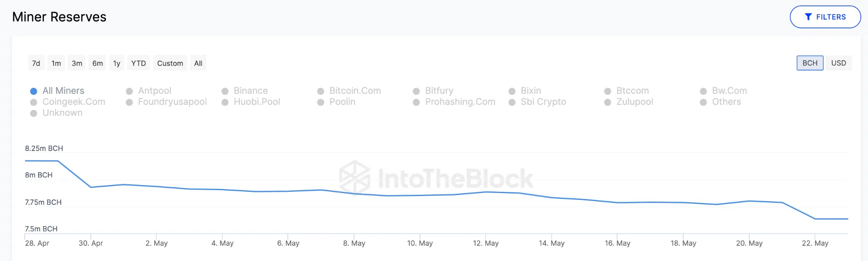868x261 pixels.
Task: Open the Filters button
Action: click(825, 17)
